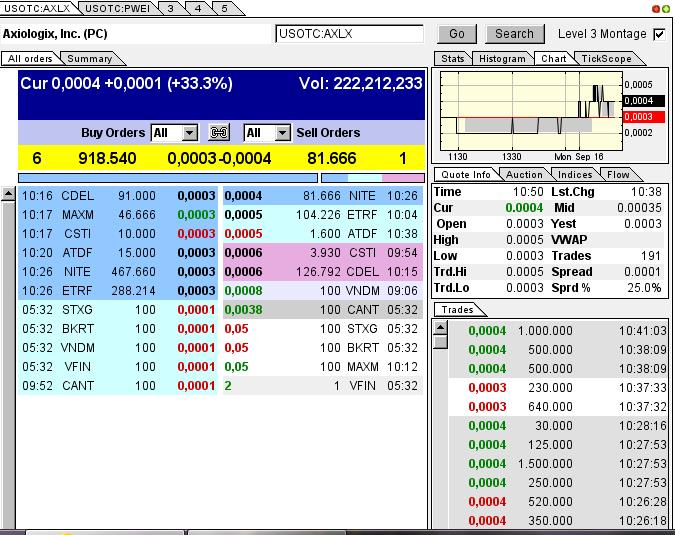Click the red circle icon at top right
675x535 pixels.
(656, 8)
